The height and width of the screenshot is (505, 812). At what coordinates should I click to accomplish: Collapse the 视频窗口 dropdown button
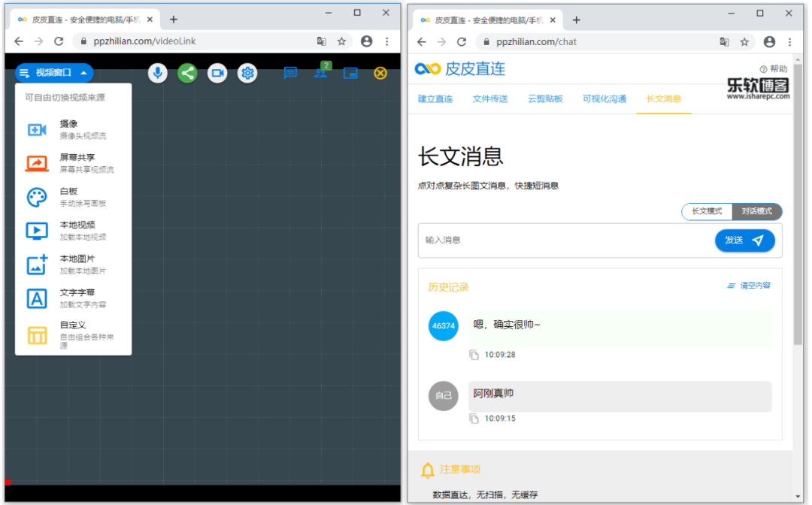click(54, 73)
